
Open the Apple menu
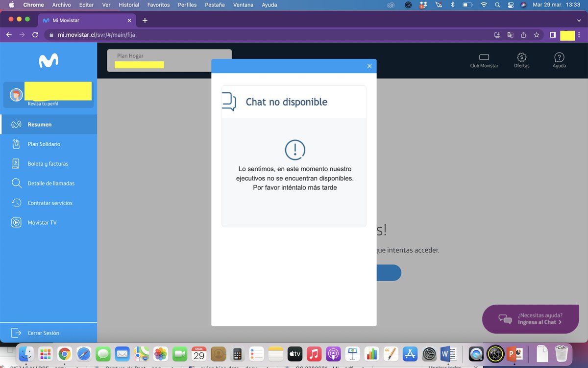click(11, 5)
